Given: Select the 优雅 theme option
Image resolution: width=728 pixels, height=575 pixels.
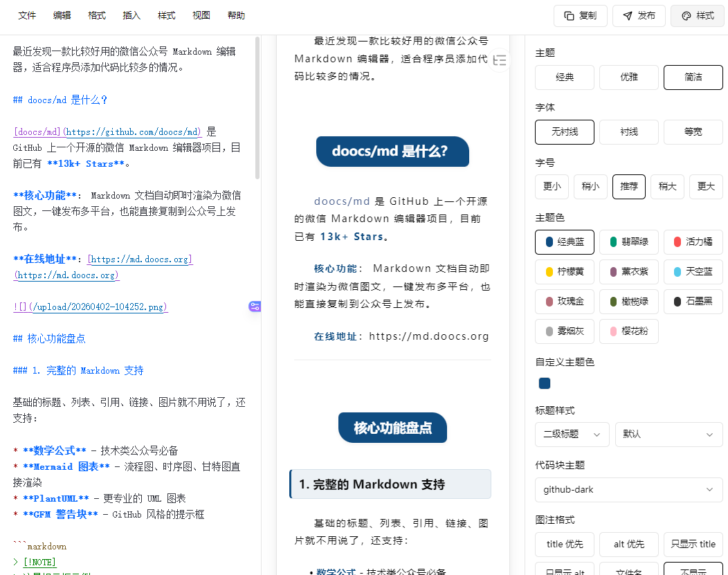Looking at the screenshot, I should point(628,77).
